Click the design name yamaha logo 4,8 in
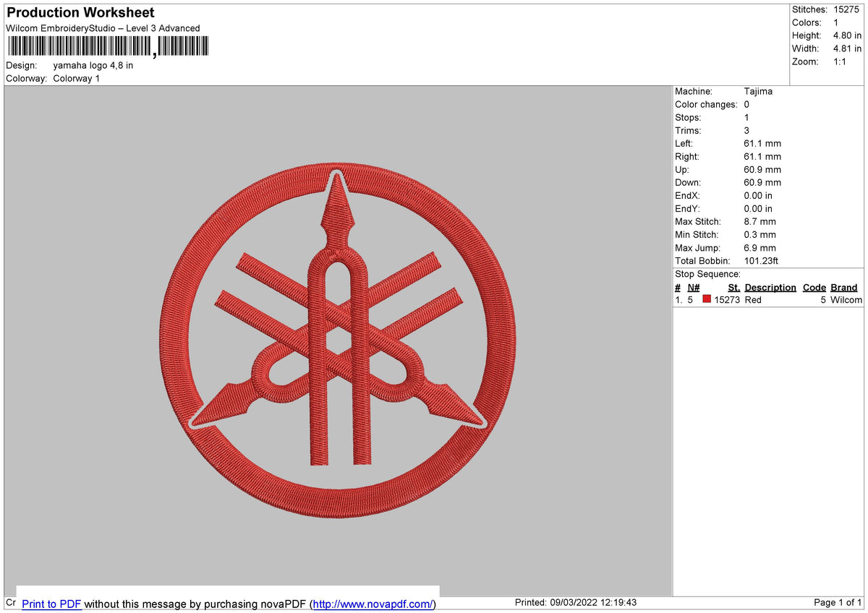868x613 pixels. pos(93,64)
